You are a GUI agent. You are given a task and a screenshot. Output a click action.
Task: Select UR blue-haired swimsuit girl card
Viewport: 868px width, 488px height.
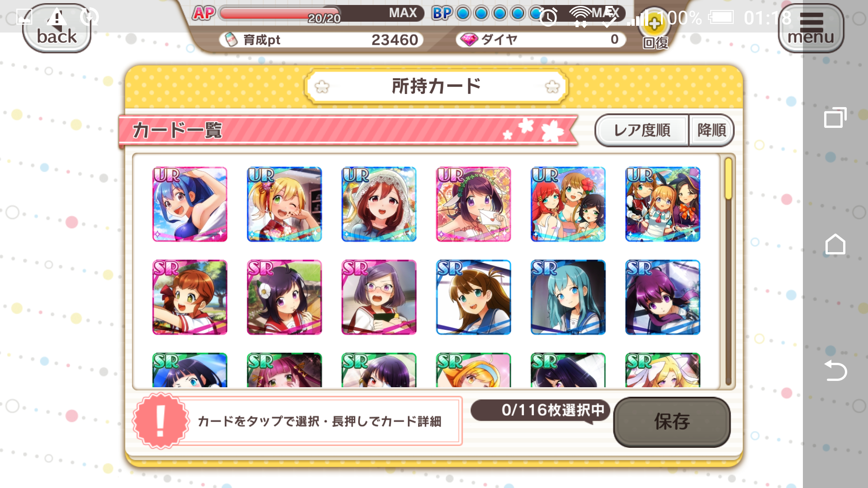click(x=190, y=204)
